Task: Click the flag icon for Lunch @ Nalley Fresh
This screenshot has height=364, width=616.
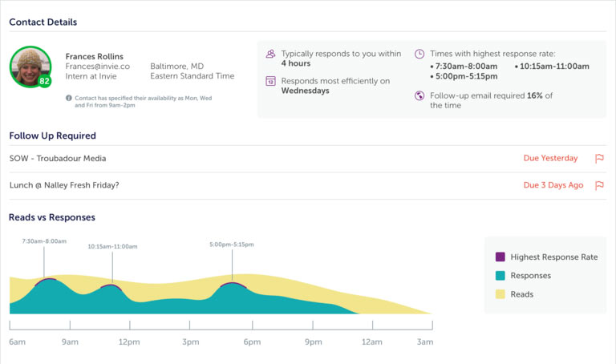Action: pyautogui.click(x=598, y=185)
